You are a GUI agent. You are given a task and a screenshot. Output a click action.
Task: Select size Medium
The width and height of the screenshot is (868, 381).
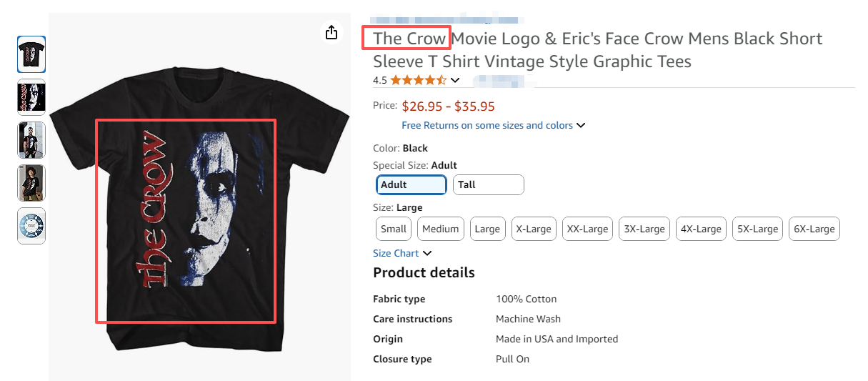tap(440, 229)
